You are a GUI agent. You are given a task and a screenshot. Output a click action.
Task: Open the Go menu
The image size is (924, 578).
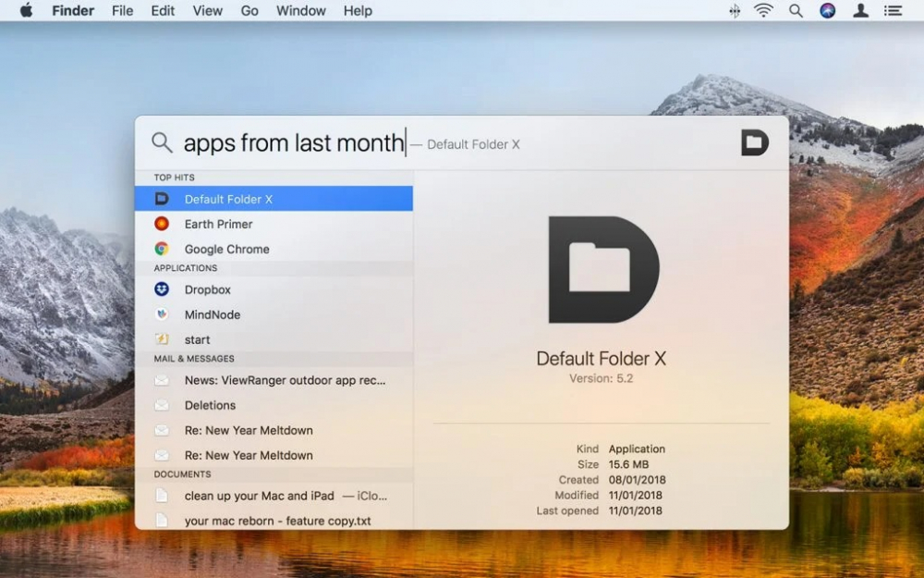coord(249,11)
